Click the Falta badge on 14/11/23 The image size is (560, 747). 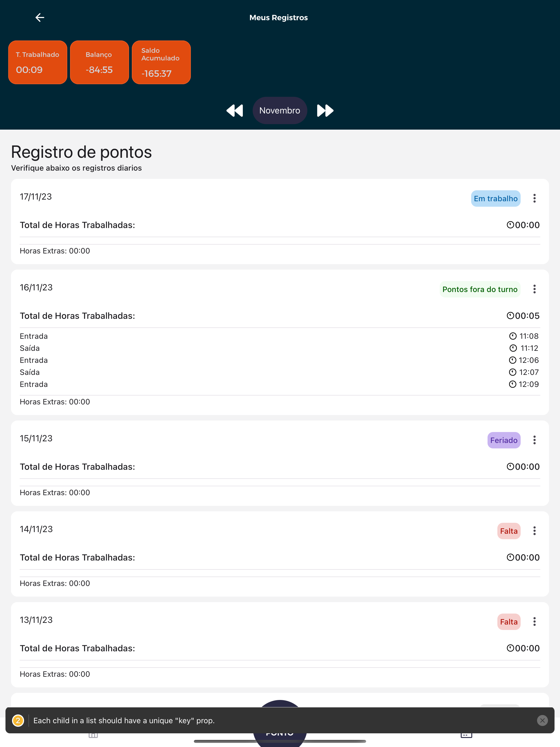pyautogui.click(x=509, y=531)
